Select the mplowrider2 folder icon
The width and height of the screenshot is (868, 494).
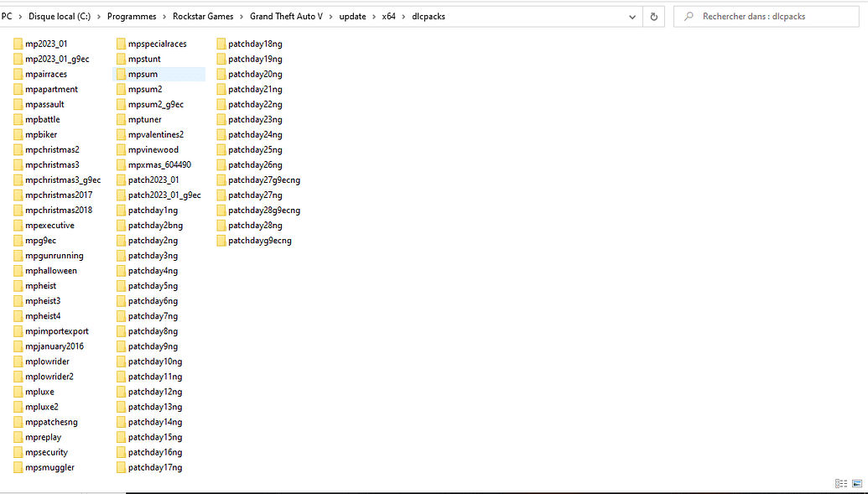18,377
